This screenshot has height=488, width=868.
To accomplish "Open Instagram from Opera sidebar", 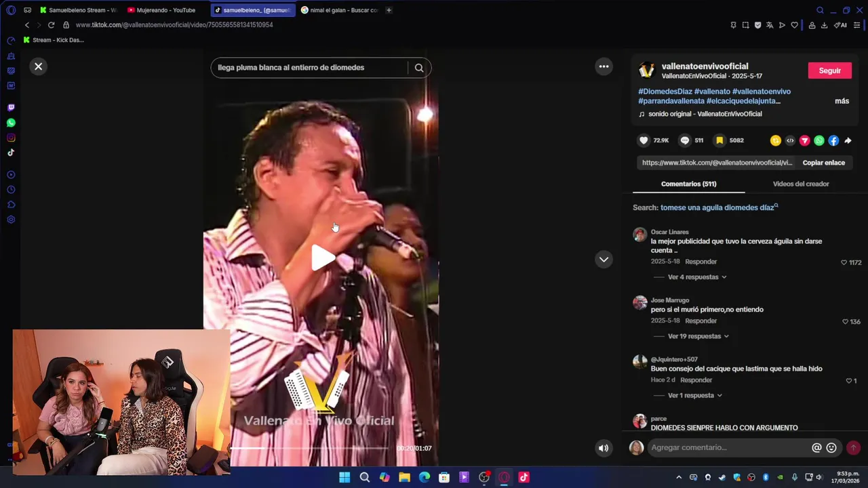I will click(11, 138).
